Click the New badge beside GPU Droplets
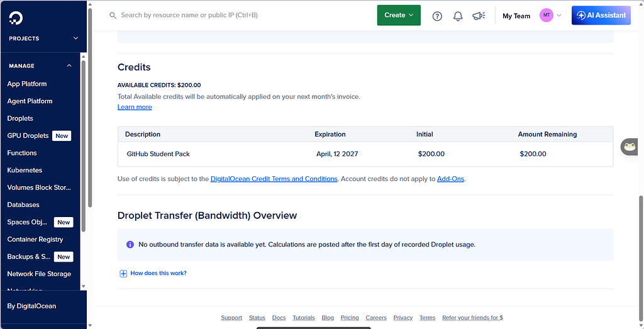Viewport: 644px width, 329px height. pyautogui.click(x=62, y=135)
